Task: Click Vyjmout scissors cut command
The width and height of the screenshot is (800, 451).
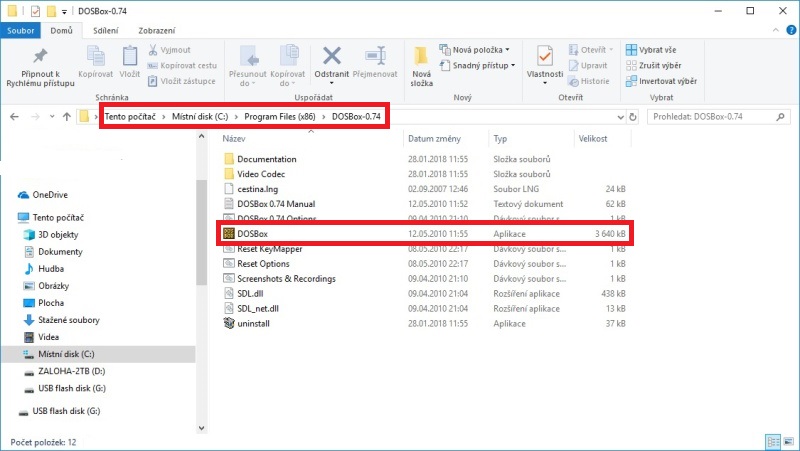Action: pyautogui.click(x=169, y=50)
